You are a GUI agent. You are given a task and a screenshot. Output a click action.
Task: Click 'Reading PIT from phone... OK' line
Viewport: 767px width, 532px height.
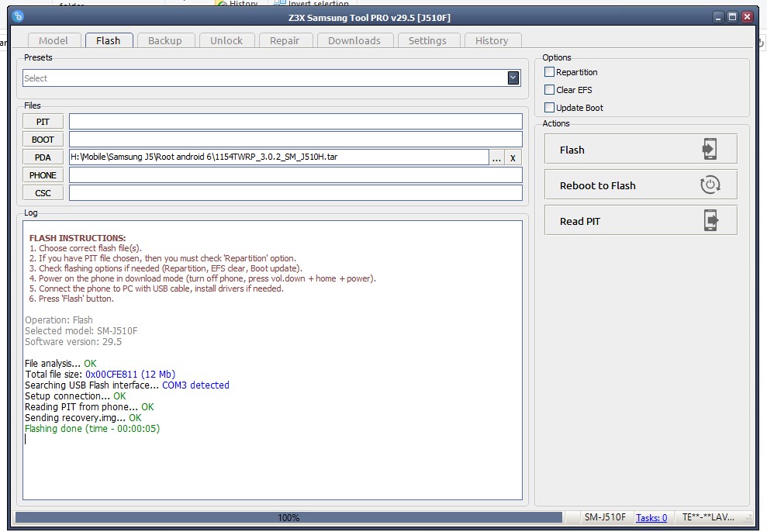[89, 407]
